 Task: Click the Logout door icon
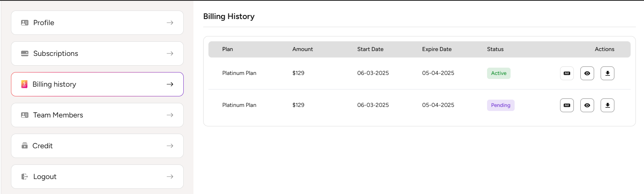25,177
